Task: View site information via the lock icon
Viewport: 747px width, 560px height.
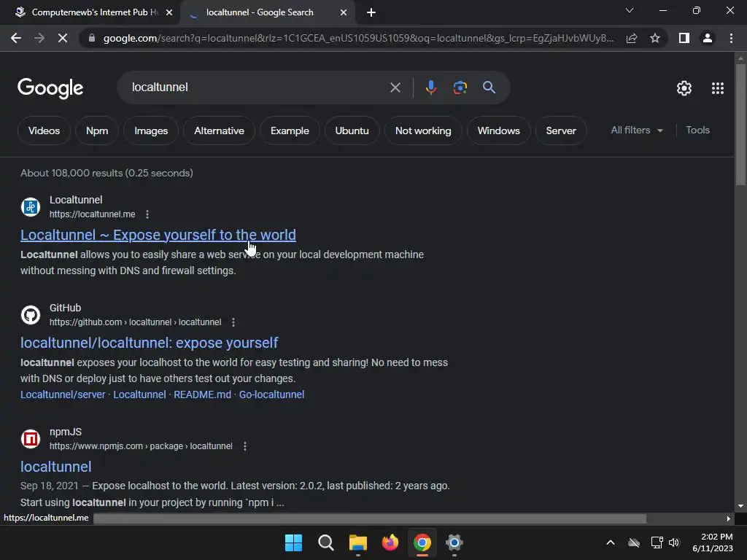Action: coord(92,38)
